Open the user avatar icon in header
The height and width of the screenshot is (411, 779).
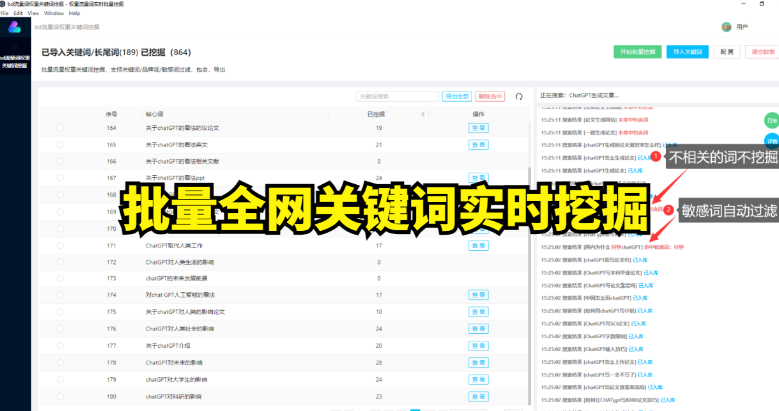(727, 27)
